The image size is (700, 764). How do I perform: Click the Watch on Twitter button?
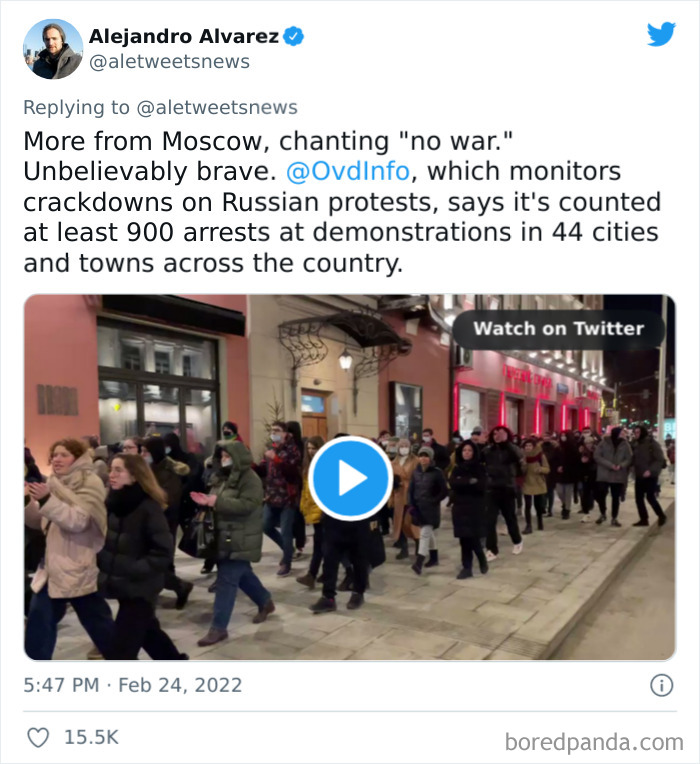tap(559, 329)
